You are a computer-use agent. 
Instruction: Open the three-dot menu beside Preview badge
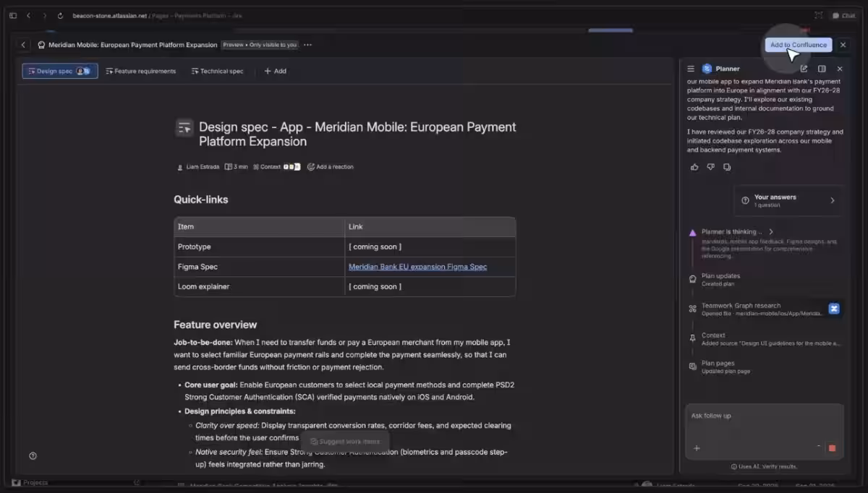(x=307, y=45)
